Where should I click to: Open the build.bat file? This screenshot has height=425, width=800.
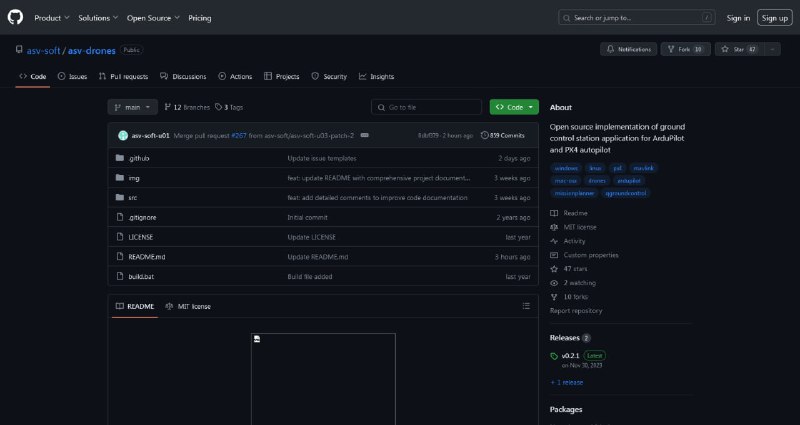pyautogui.click(x=141, y=277)
